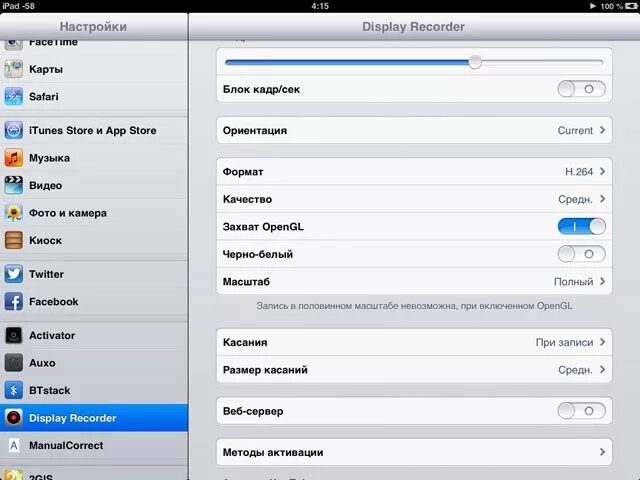
Task: Toggle the Блок кадр/сек switch
Action: (581, 89)
